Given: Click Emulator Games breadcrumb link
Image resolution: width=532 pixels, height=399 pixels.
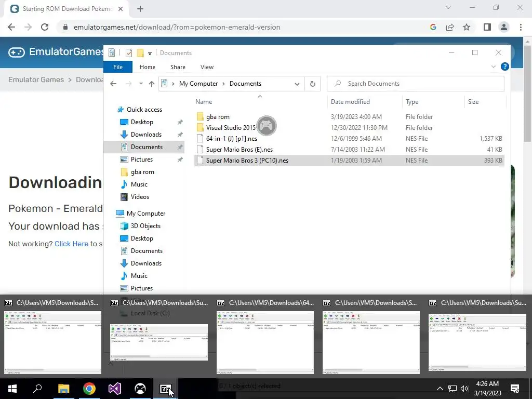Looking at the screenshot, I should point(36,79).
